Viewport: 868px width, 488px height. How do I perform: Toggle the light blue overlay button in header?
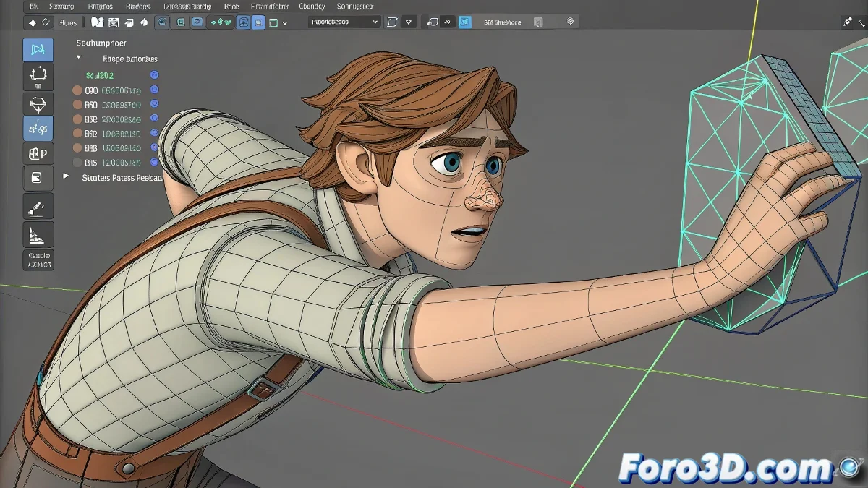(258, 22)
